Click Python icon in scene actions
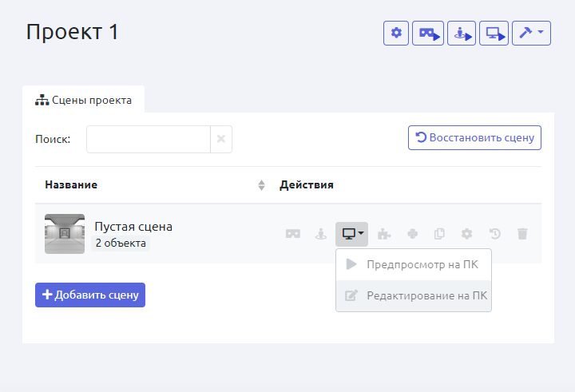The height and width of the screenshot is (392, 575). point(412,234)
